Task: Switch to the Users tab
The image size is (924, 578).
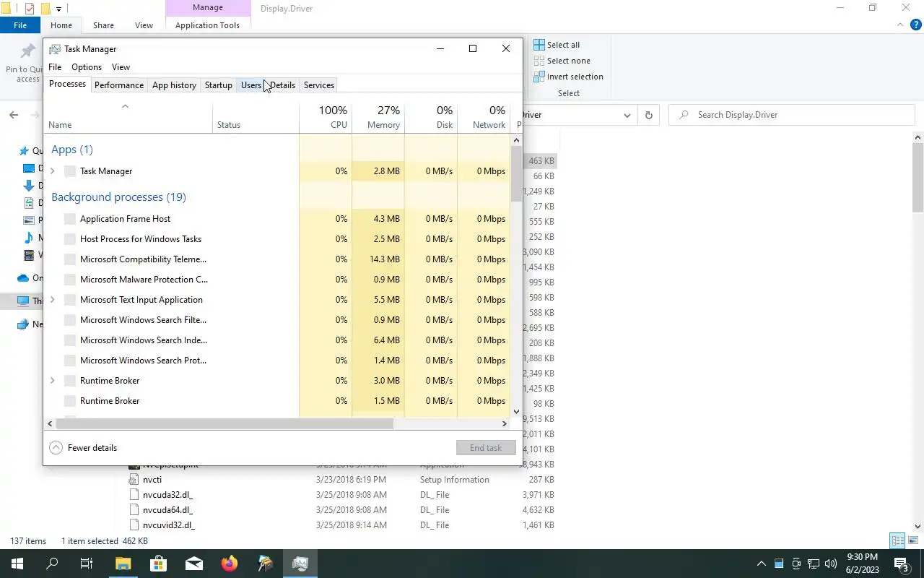Action: (x=250, y=85)
